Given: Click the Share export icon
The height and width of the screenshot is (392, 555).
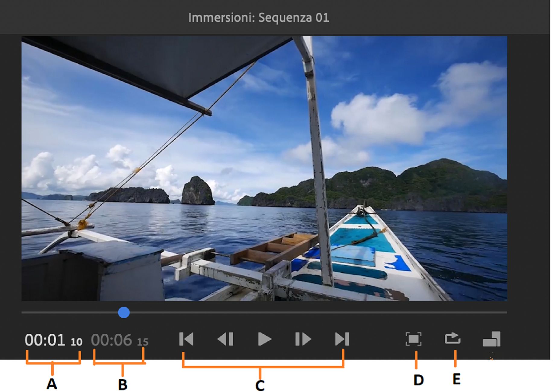Looking at the screenshot, I should [452, 338].
